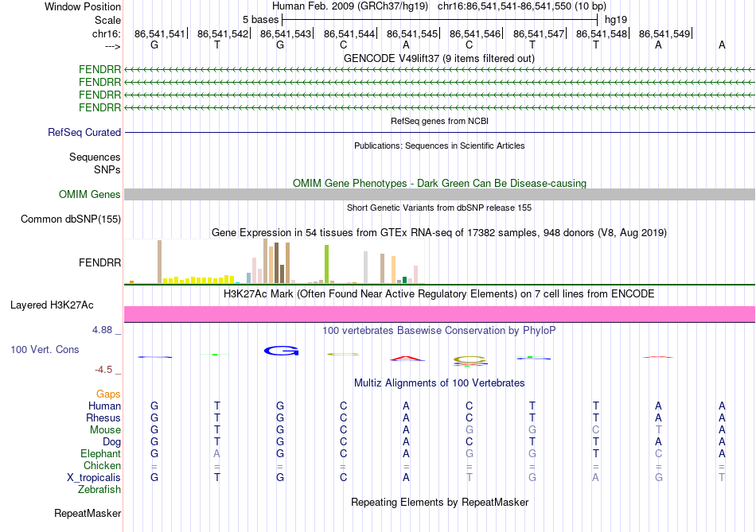Click the RefSeq Curated track label

[x=84, y=132]
